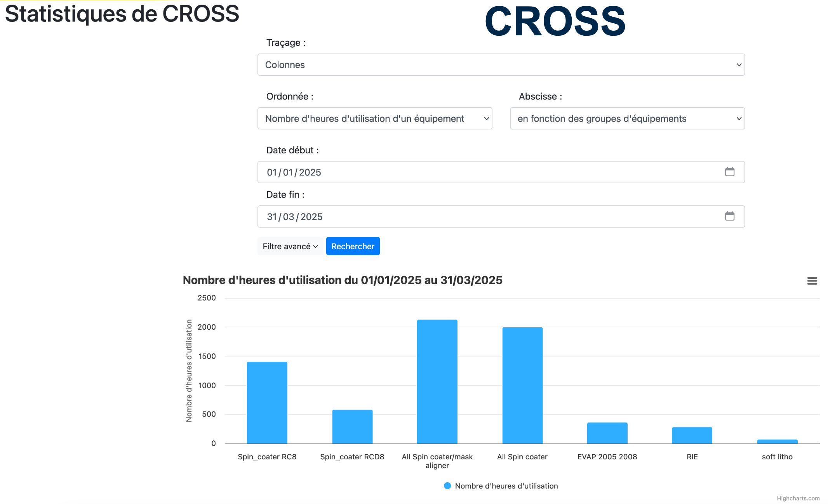This screenshot has height=504, width=828.
Task: Click the 2000 y-axis value
Action: coord(207,327)
